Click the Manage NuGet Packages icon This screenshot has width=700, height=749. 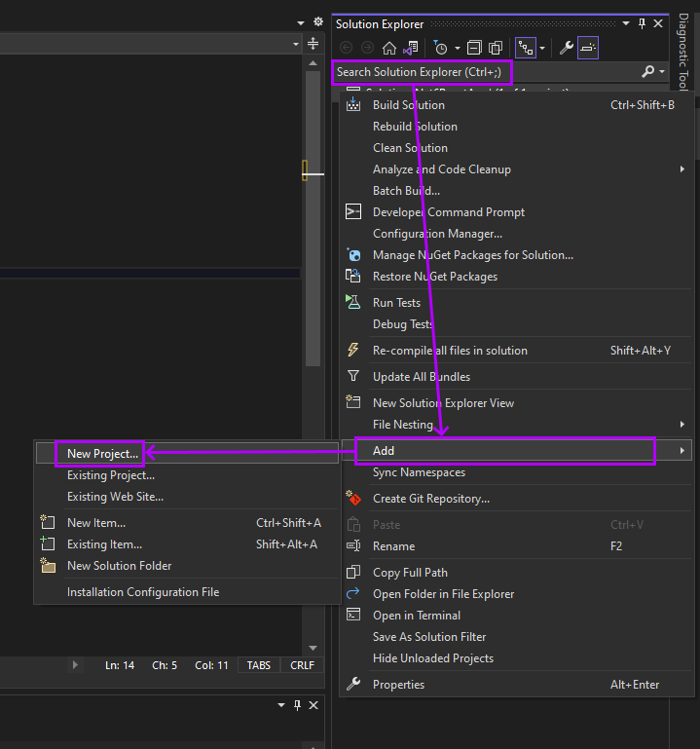coord(353,254)
